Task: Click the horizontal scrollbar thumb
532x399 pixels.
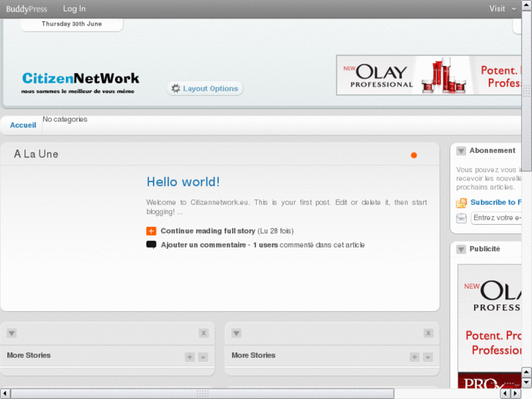Action: click(203, 394)
